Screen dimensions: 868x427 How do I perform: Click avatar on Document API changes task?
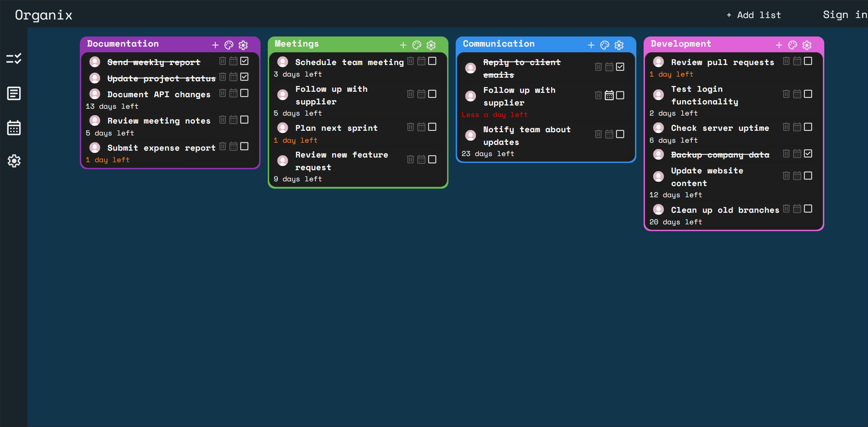tap(95, 94)
